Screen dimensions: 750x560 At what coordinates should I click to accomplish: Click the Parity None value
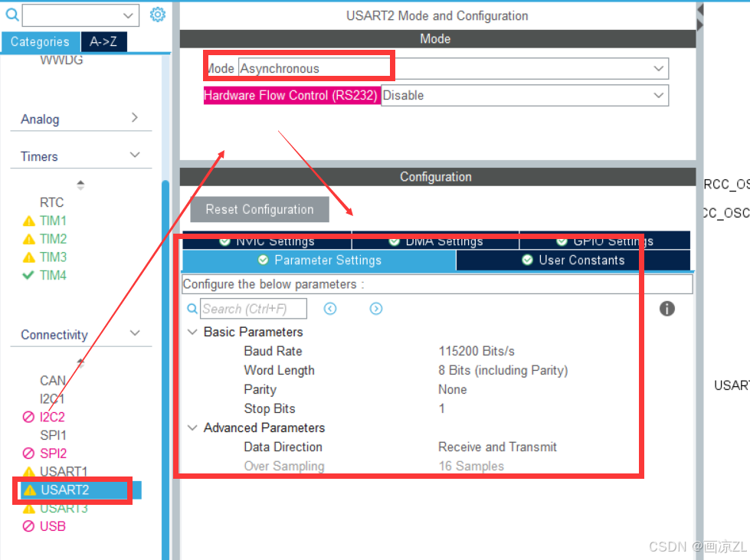pyautogui.click(x=453, y=389)
